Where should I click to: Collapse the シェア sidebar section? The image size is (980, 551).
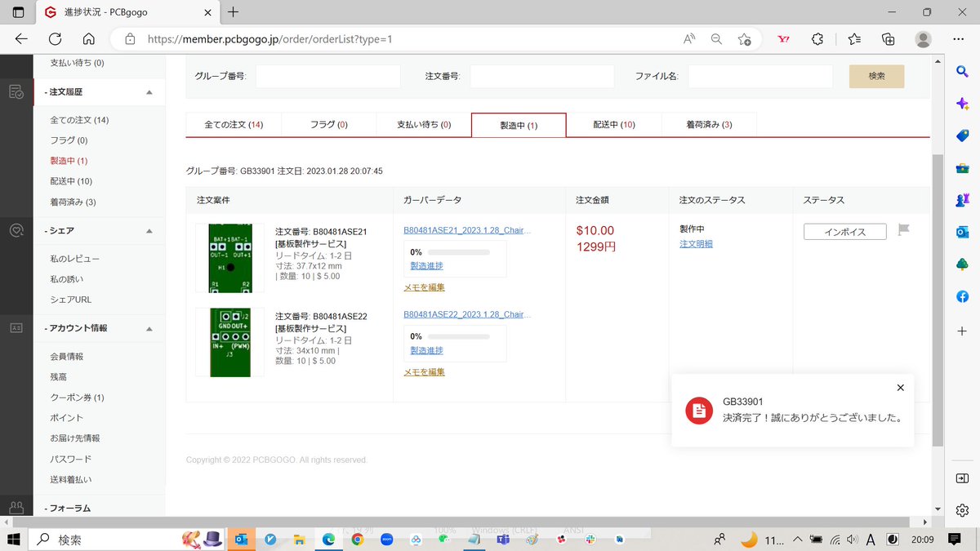pyautogui.click(x=149, y=231)
